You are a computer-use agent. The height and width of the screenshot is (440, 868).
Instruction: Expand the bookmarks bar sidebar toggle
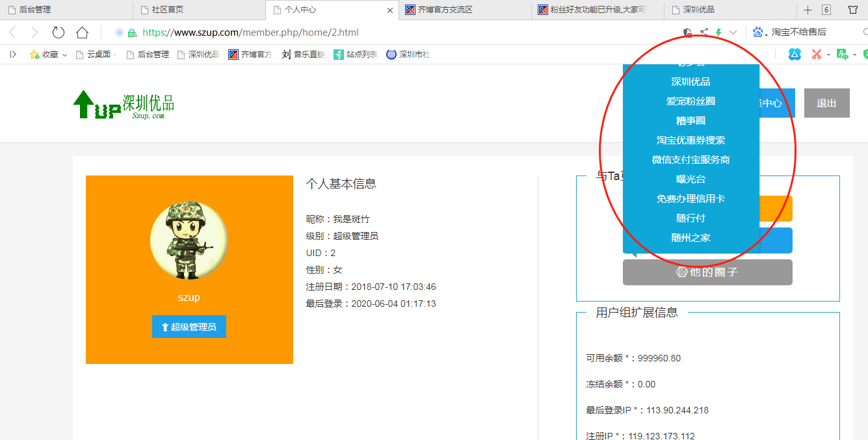(12, 55)
